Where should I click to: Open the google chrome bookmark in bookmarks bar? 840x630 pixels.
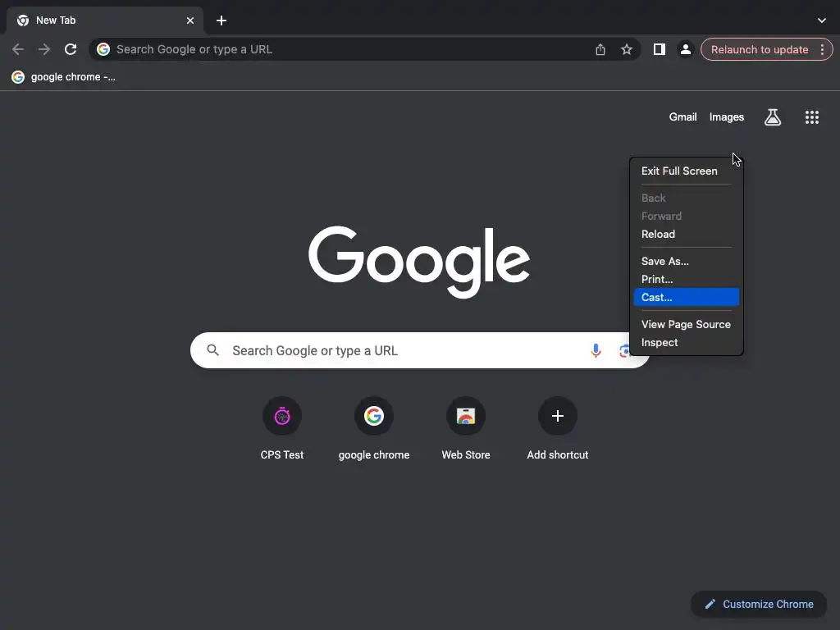coord(63,77)
